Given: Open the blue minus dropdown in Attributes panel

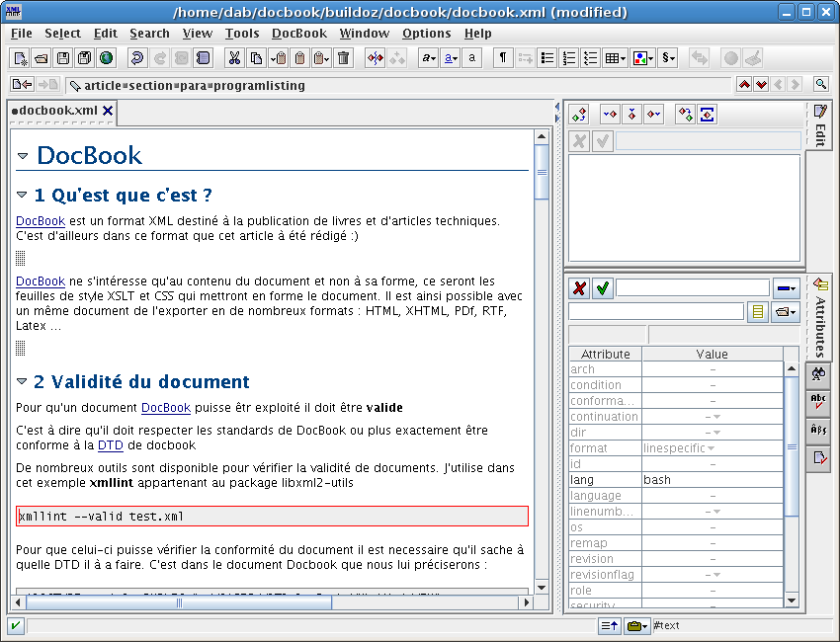Looking at the screenshot, I should tap(786, 288).
